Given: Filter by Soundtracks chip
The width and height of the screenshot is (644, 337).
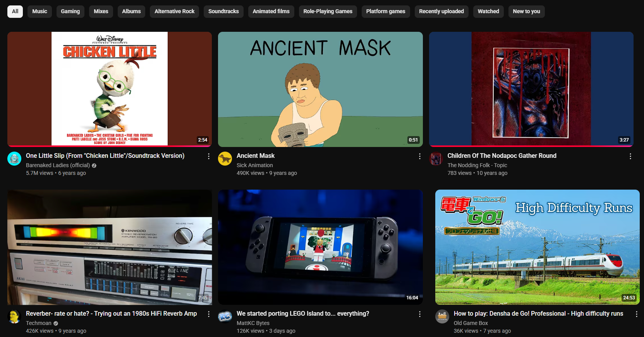Looking at the screenshot, I should point(223,11).
